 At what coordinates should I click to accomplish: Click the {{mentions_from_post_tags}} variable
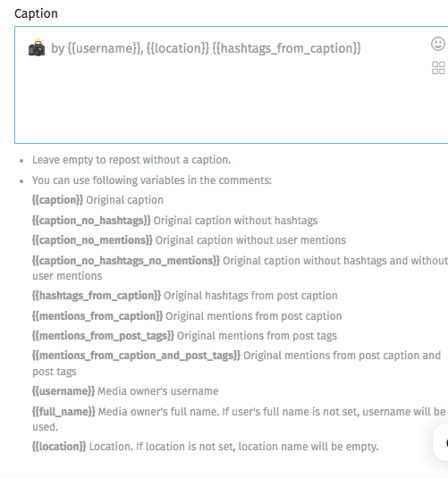(x=103, y=336)
